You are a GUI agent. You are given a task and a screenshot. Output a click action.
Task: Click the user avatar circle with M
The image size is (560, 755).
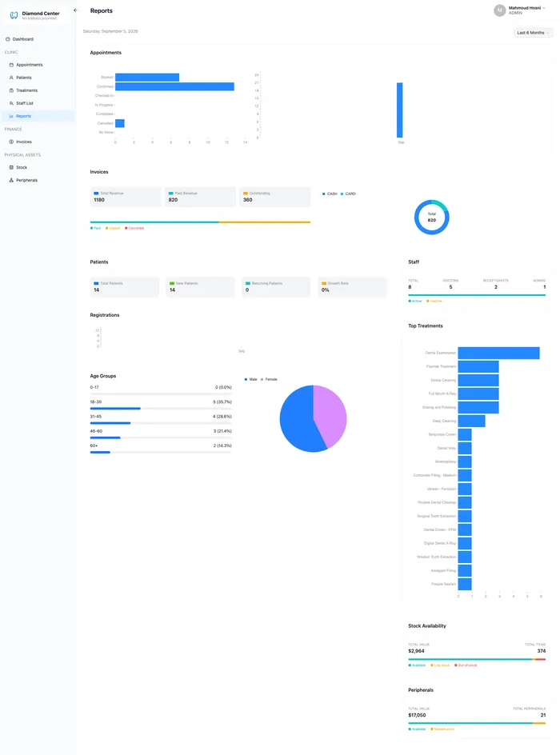click(x=500, y=10)
